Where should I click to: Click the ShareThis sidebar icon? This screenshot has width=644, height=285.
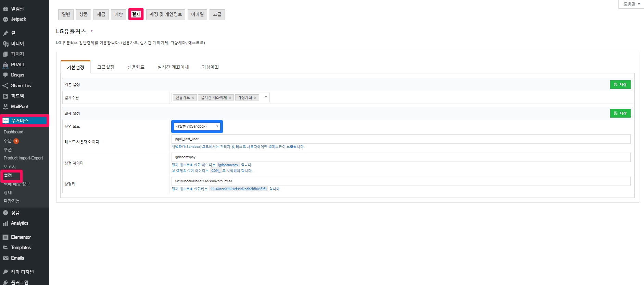pyautogui.click(x=5, y=86)
